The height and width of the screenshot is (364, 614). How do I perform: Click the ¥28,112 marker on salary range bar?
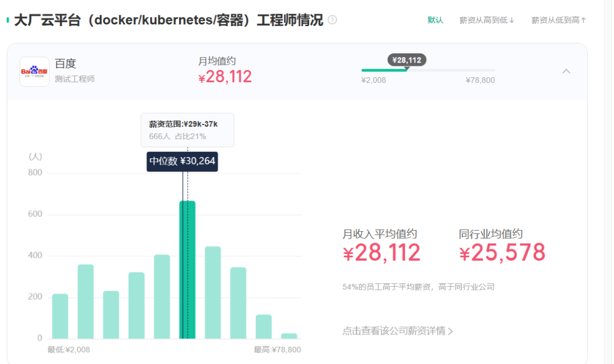407,60
